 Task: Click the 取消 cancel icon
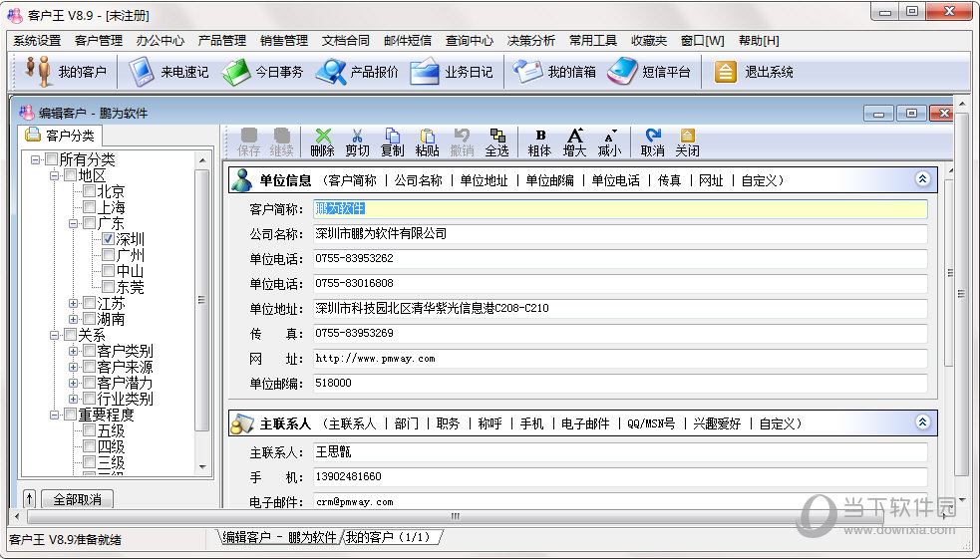coord(652,142)
